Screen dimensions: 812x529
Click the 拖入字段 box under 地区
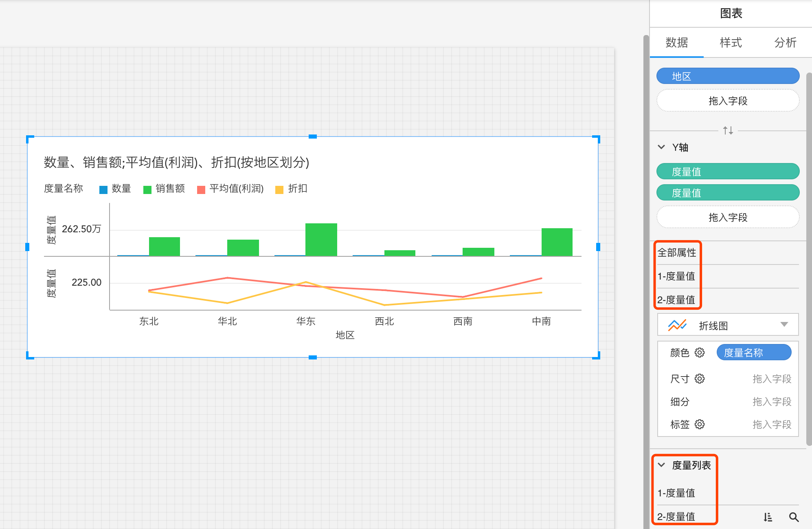pyautogui.click(x=728, y=101)
